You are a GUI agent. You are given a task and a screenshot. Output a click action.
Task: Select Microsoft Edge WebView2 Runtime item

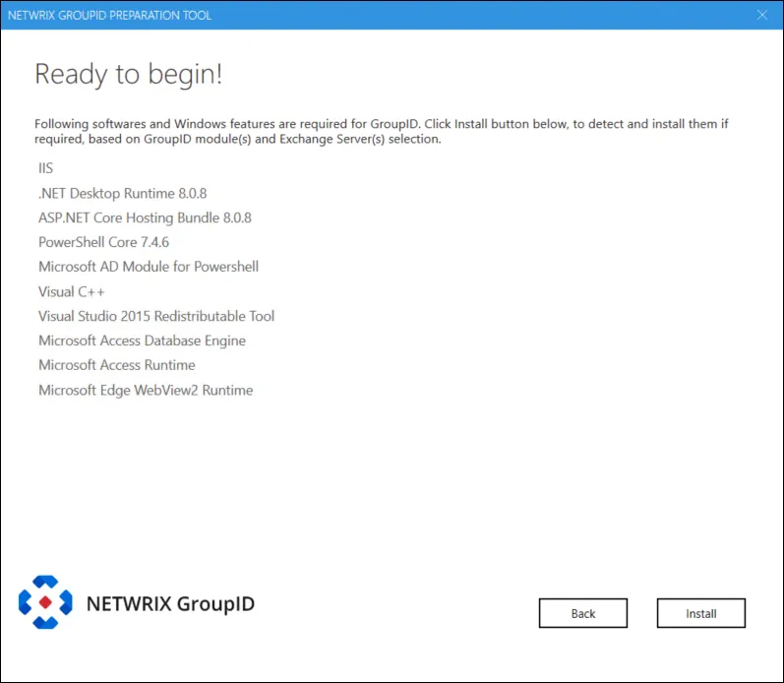146,391
